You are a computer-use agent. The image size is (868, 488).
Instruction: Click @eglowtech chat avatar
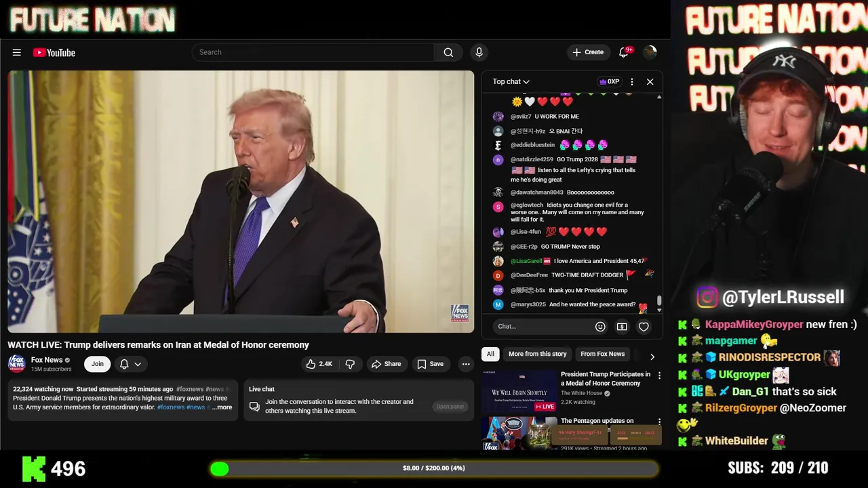498,206
